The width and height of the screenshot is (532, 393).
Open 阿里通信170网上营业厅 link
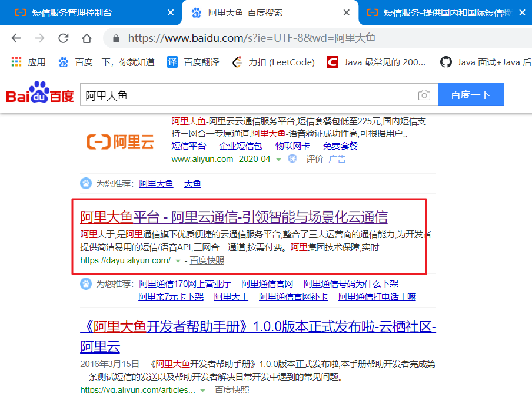(x=185, y=283)
